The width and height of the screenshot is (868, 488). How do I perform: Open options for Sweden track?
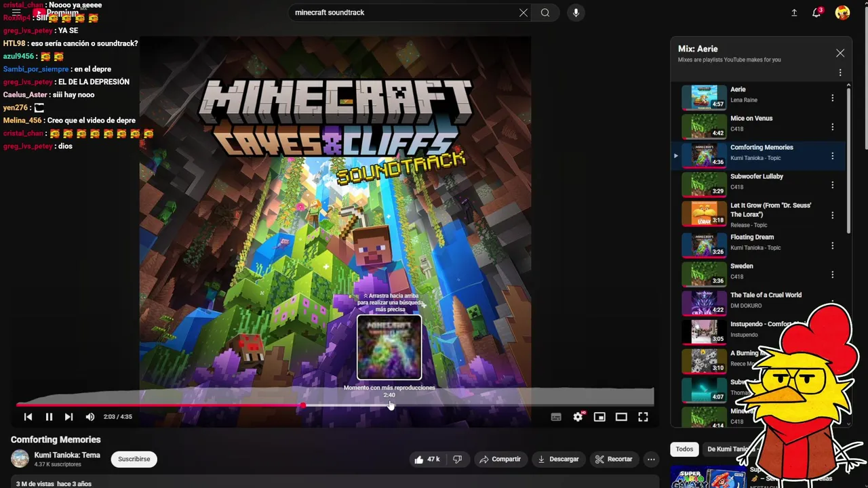coord(832,274)
